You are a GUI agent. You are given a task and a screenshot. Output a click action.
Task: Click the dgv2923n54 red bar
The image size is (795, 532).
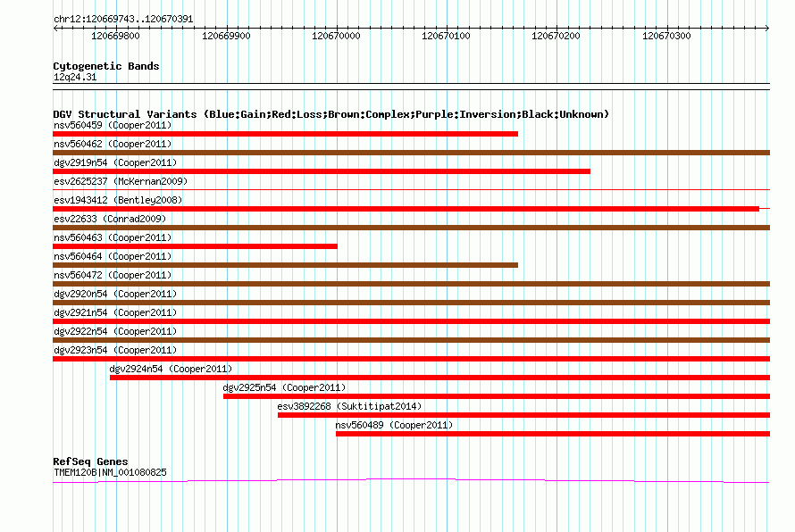tap(411, 359)
